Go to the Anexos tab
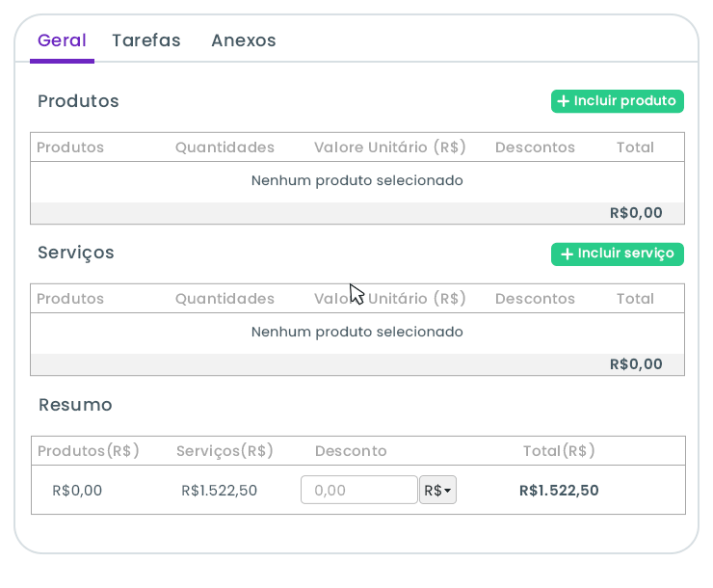 click(x=244, y=41)
